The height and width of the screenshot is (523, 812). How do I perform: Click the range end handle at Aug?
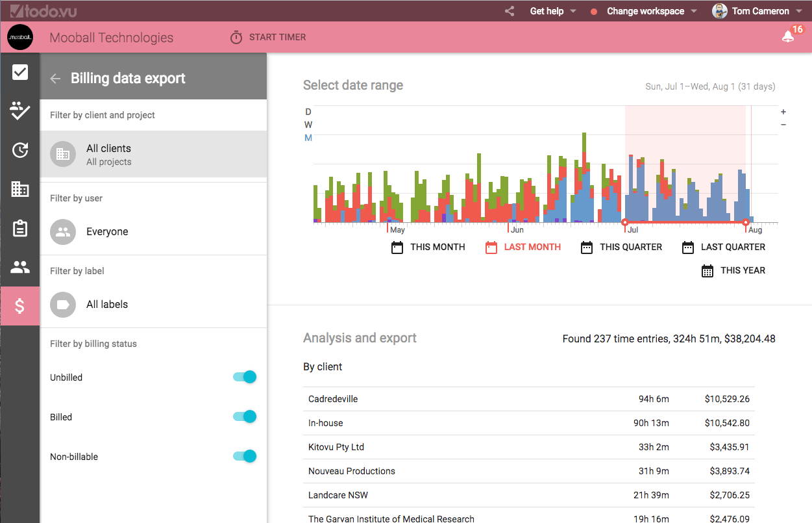[x=746, y=223]
